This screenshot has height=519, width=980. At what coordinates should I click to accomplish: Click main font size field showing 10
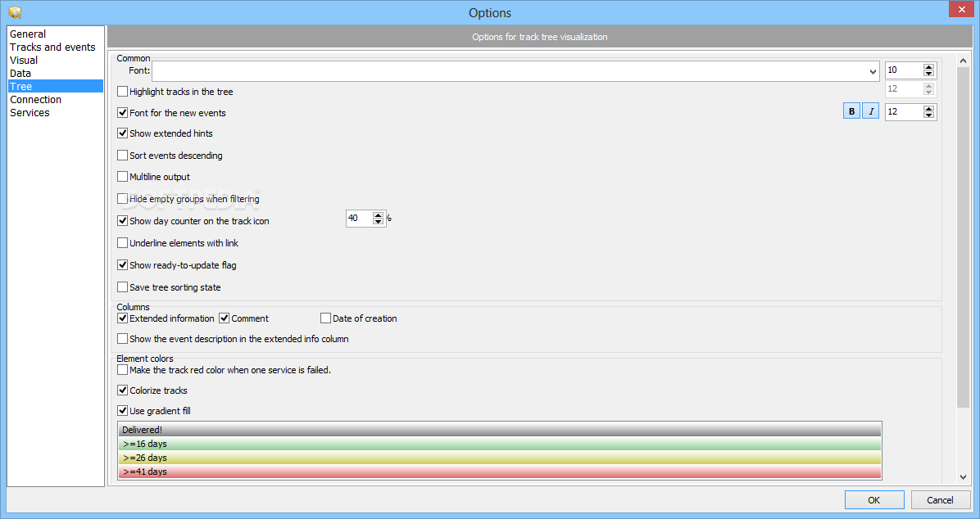point(905,70)
